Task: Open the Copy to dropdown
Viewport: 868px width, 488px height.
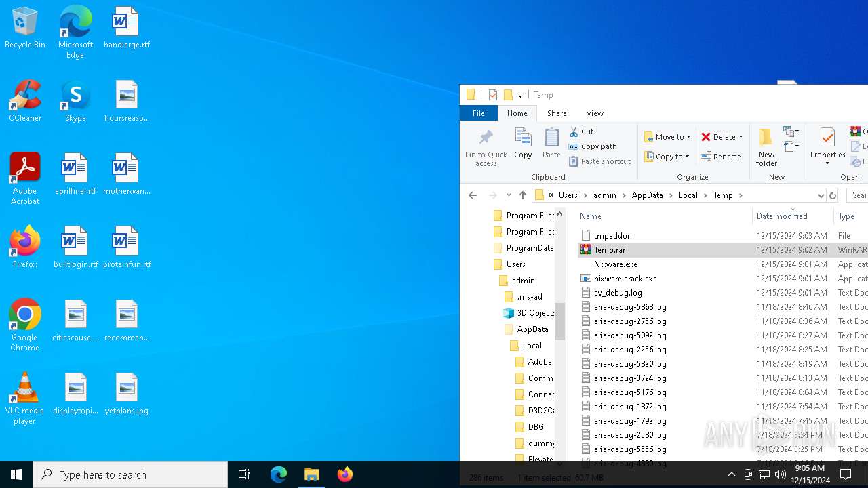Action: 667,157
